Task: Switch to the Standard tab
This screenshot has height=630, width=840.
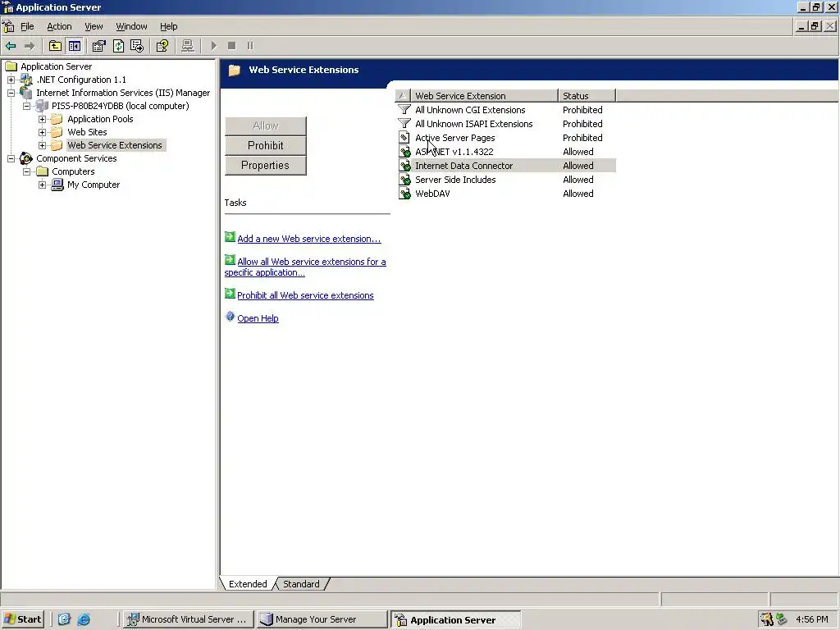Action: pyautogui.click(x=301, y=584)
